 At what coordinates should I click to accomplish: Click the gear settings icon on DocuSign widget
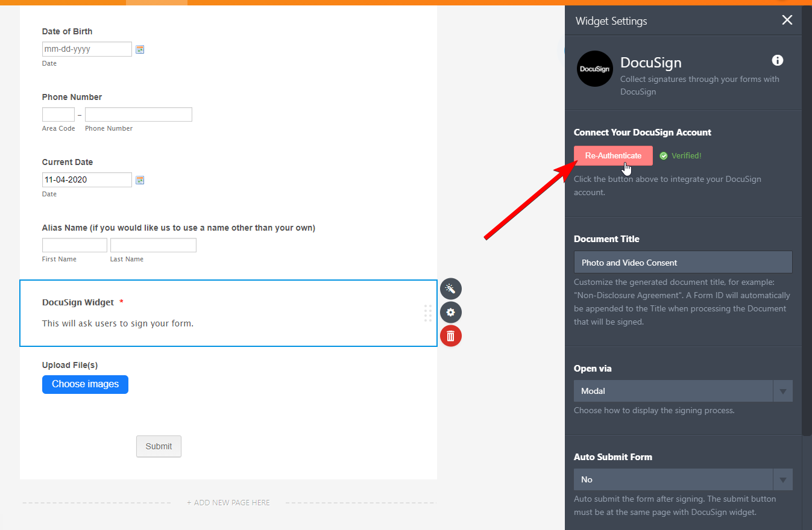(450, 313)
